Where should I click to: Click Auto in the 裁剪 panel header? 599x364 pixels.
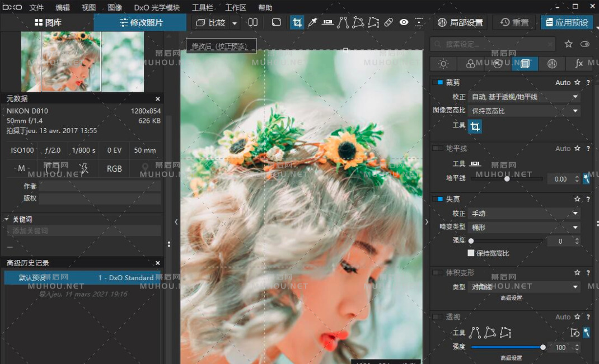(563, 82)
